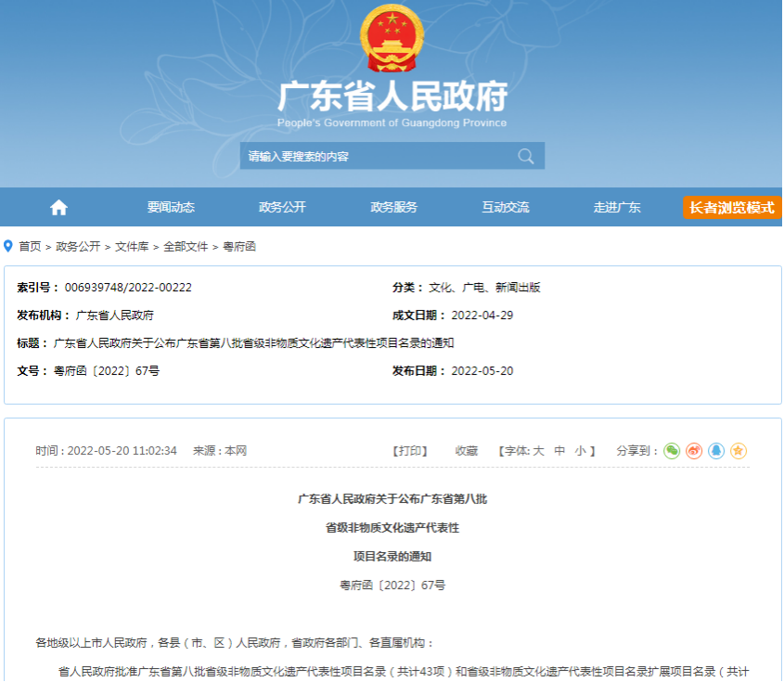The image size is (784, 682).
Task: Open the 要闻动态 menu
Action: (173, 208)
